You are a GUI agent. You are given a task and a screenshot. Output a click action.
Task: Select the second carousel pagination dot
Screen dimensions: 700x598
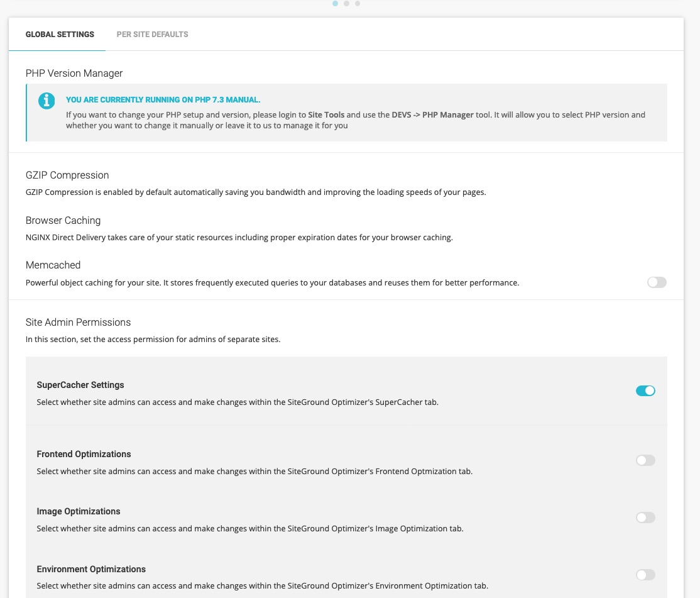pos(346,3)
